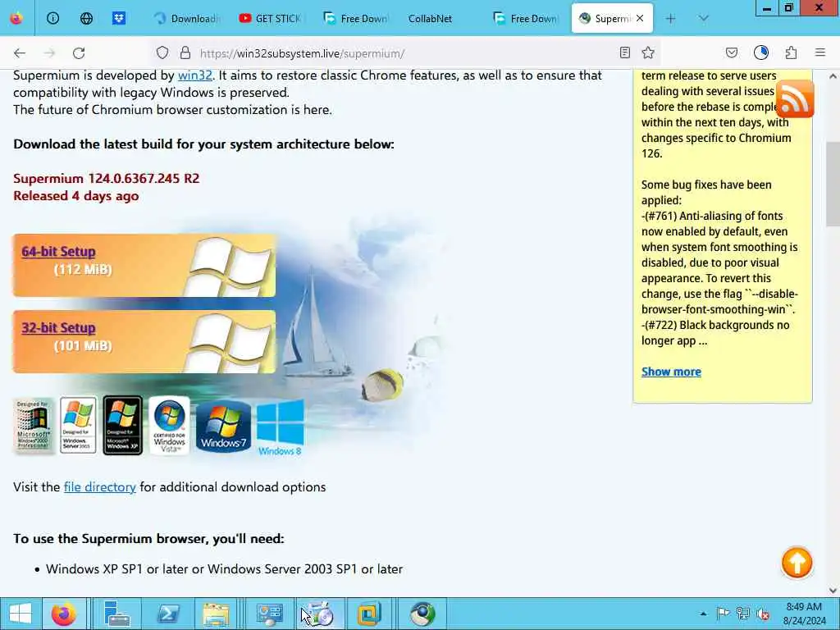Screen dimensions: 840x630
Task: Click the tracking protection shield icon
Action: point(162,53)
